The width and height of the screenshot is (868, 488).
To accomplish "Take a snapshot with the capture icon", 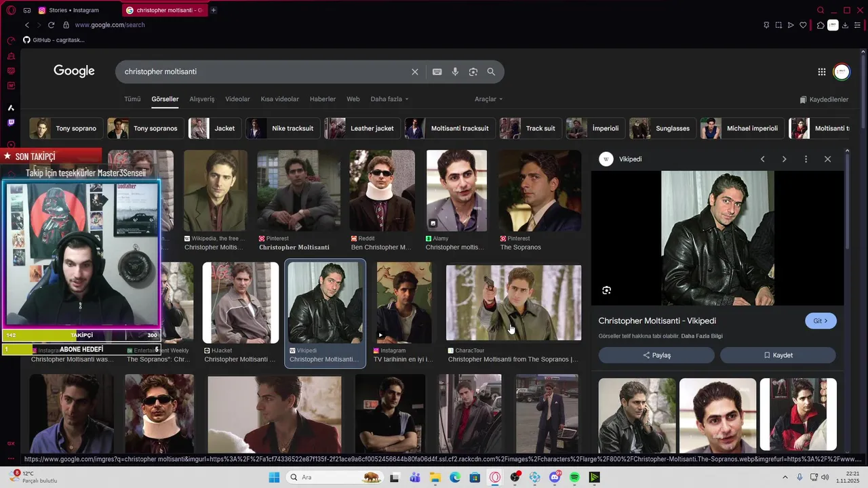I will tap(778, 25).
